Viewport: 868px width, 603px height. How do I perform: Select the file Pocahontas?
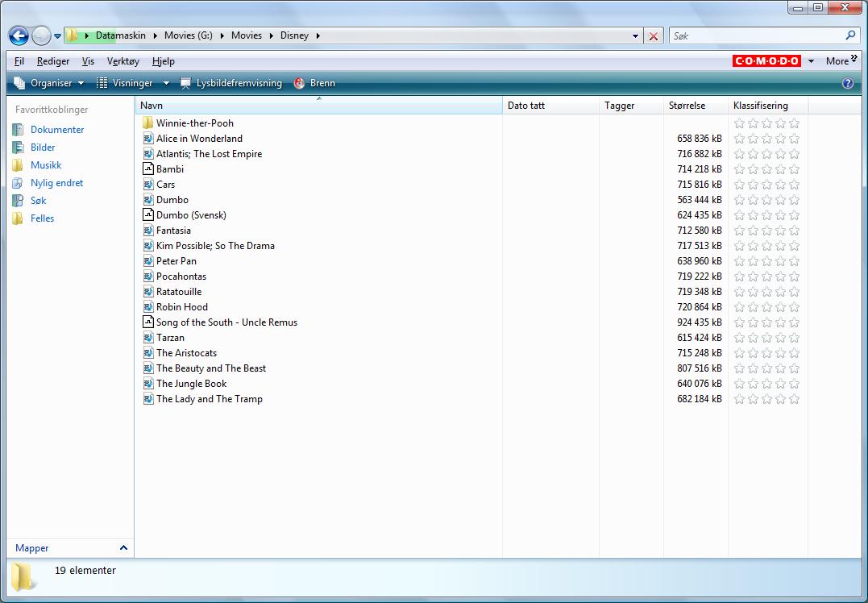181,277
